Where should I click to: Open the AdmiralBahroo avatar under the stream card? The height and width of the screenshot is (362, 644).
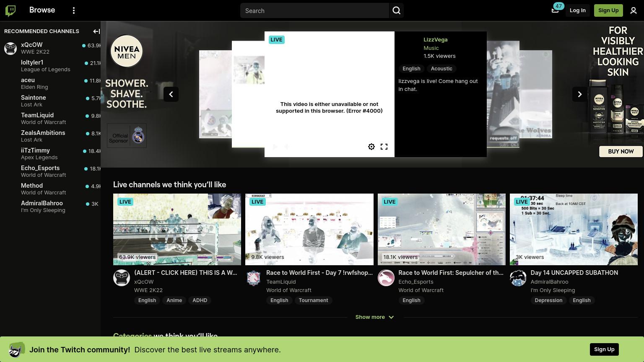point(518,278)
